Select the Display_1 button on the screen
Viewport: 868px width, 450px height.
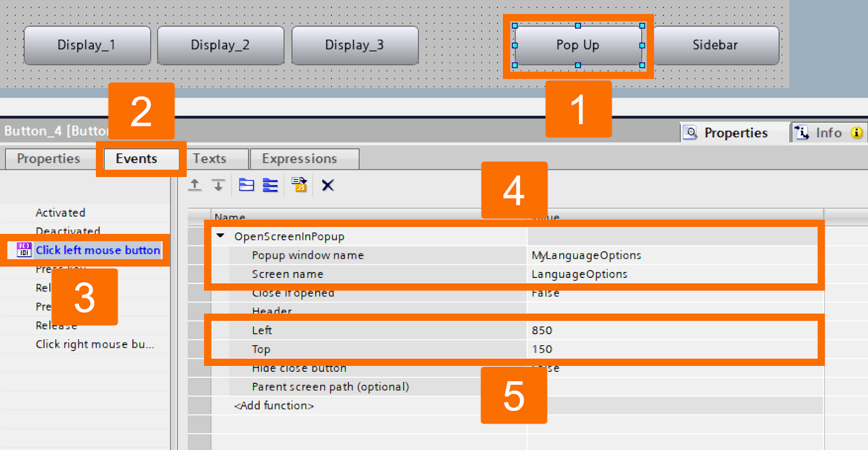[x=87, y=45]
